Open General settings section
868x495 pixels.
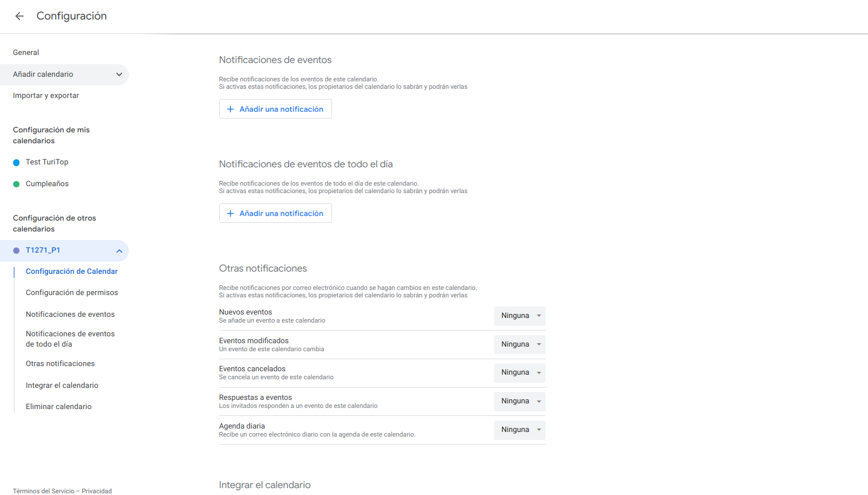26,53
